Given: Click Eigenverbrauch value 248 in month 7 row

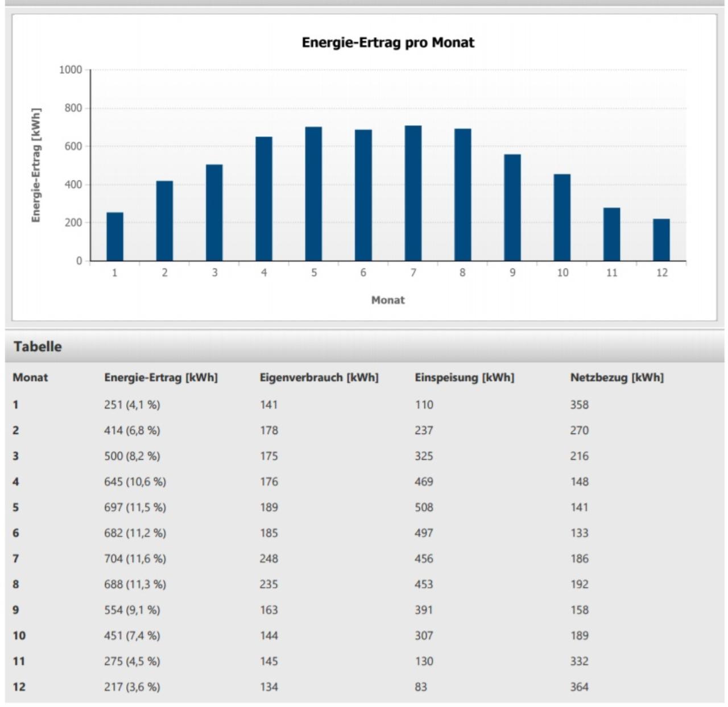Looking at the screenshot, I should [x=269, y=559].
